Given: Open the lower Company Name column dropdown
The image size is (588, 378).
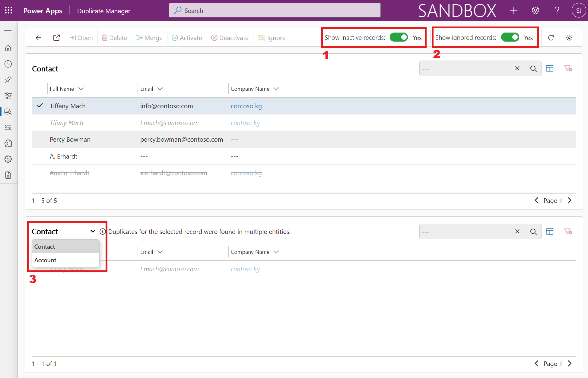Looking at the screenshot, I should (276, 252).
